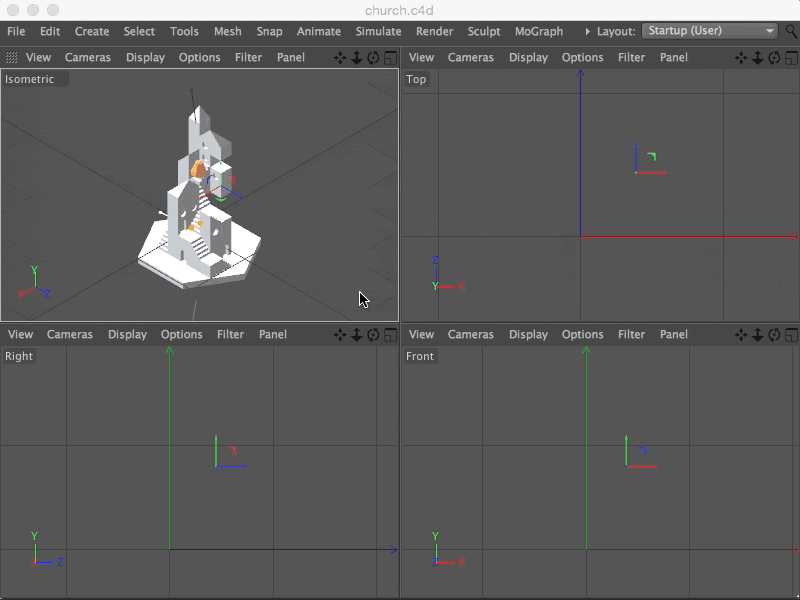The image size is (800, 600).
Task: Toggle single-view maximize on the Top viewport
Action: pyautogui.click(x=790, y=57)
